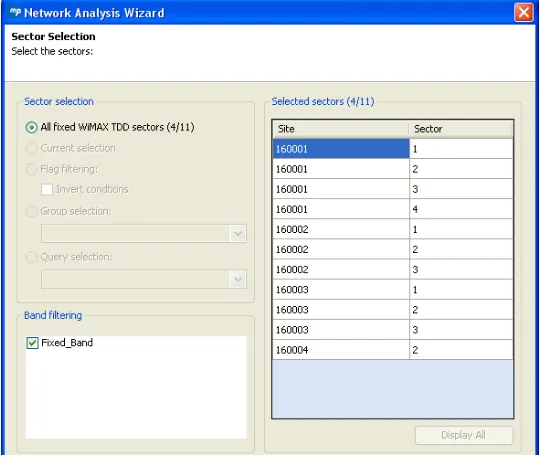Select row site 160003 sector 1

pyautogui.click(x=393, y=290)
